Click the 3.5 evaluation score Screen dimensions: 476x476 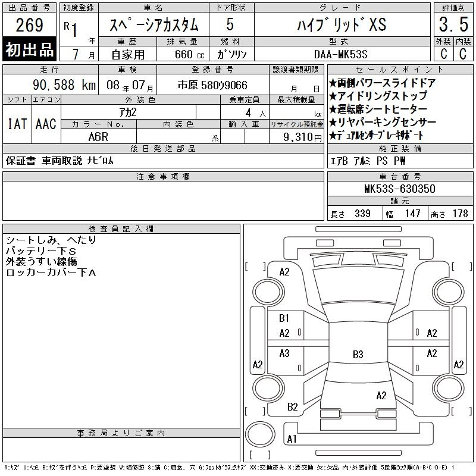pyautogui.click(x=449, y=24)
